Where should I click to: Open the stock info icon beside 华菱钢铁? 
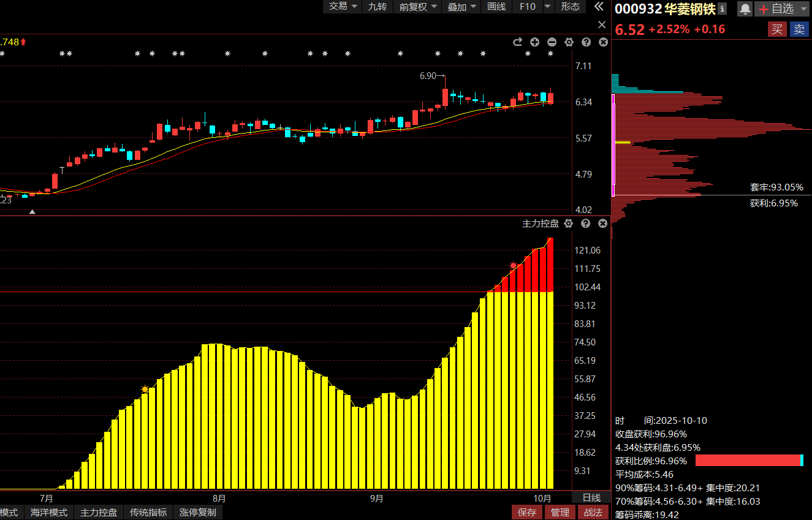722,9
